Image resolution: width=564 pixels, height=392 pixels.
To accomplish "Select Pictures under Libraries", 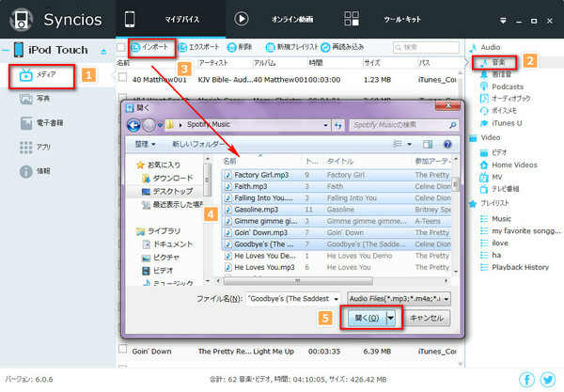I will 161,258.
